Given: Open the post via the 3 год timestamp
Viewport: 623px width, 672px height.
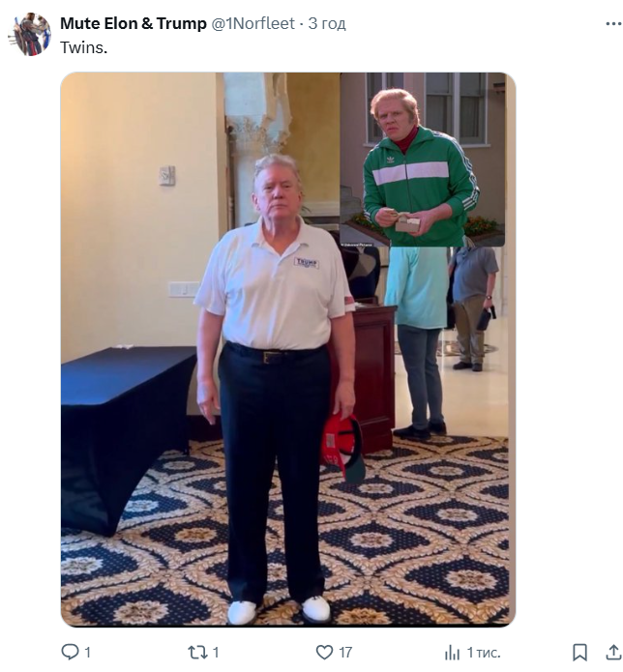Looking at the screenshot, I should [x=327, y=23].
